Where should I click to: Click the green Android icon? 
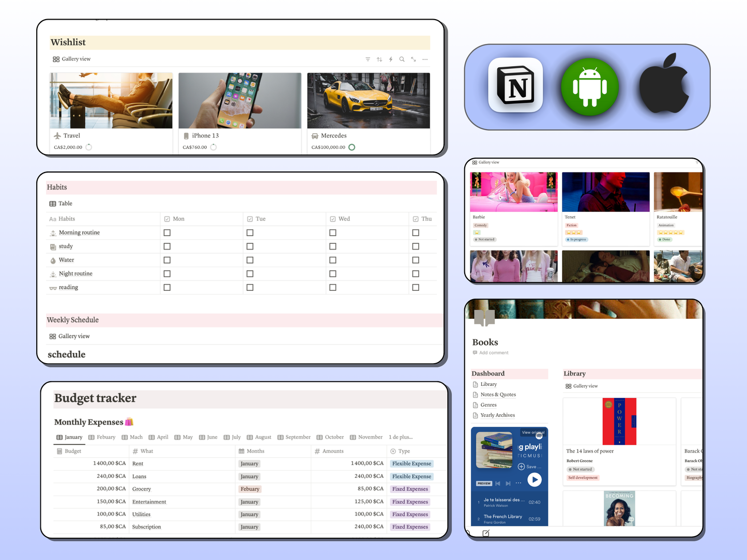590,87
